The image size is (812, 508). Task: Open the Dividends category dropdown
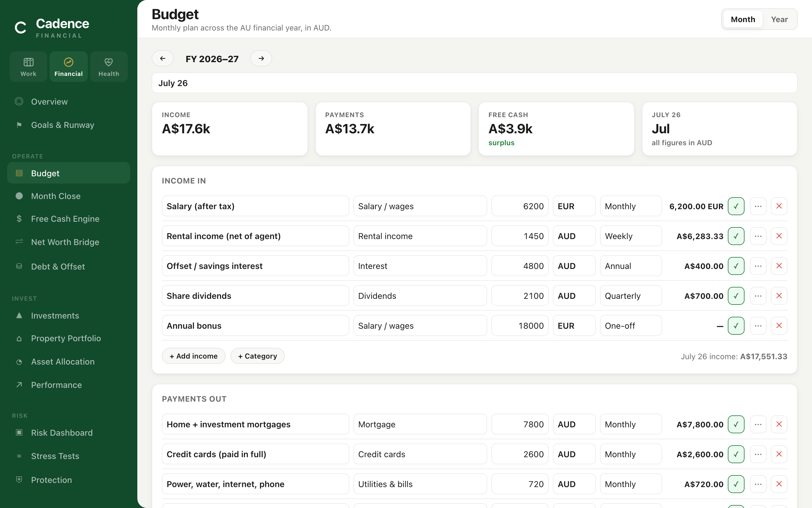(420, 296)
